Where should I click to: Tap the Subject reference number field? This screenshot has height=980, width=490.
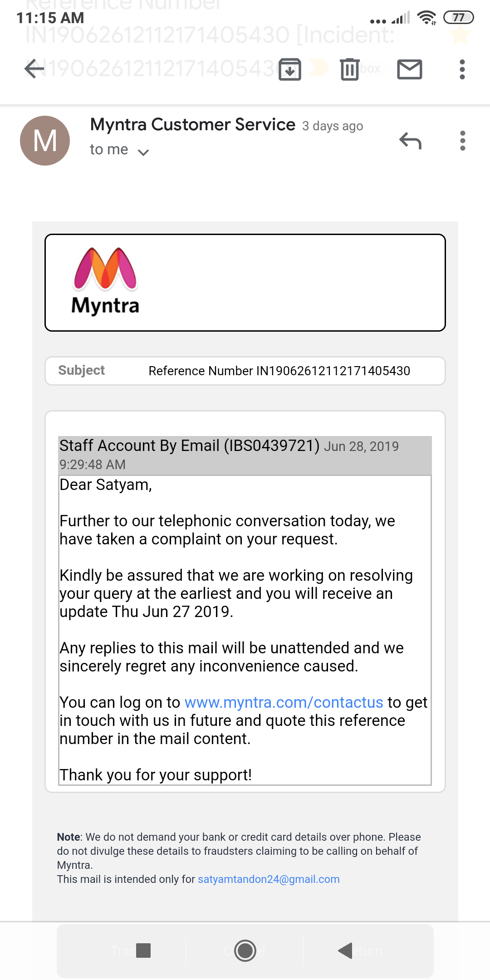click(279, 371)
